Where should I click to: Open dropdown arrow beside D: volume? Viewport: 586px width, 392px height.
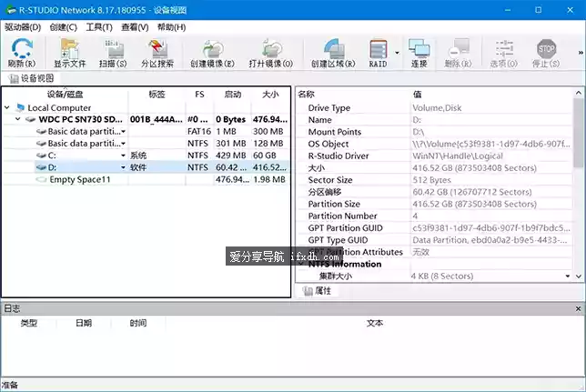pos(124,167)
